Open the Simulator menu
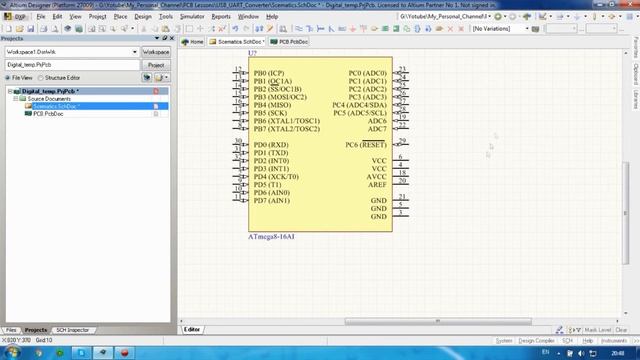This screenshot has height=360, width=640. 192,17
